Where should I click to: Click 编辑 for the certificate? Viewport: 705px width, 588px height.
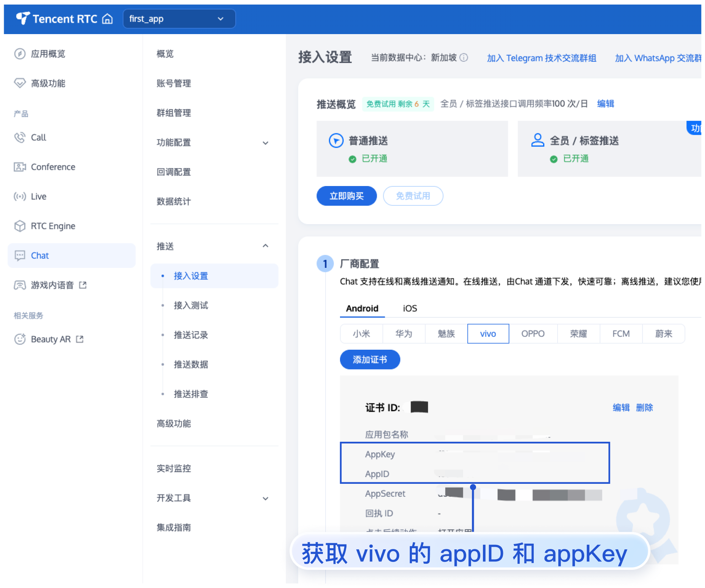coord(621,408)
